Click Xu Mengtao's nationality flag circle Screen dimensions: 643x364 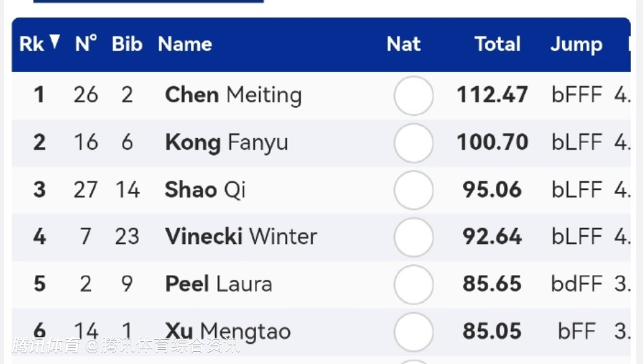413,332
